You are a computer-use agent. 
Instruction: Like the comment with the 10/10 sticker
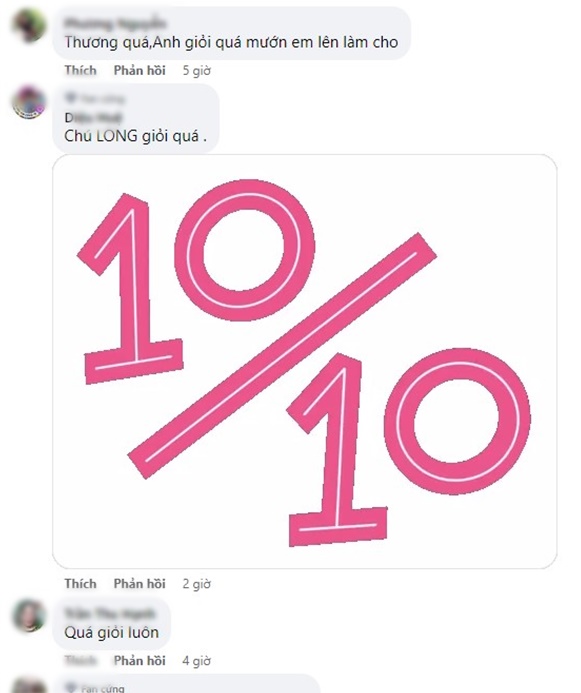(x=80, y=584)
